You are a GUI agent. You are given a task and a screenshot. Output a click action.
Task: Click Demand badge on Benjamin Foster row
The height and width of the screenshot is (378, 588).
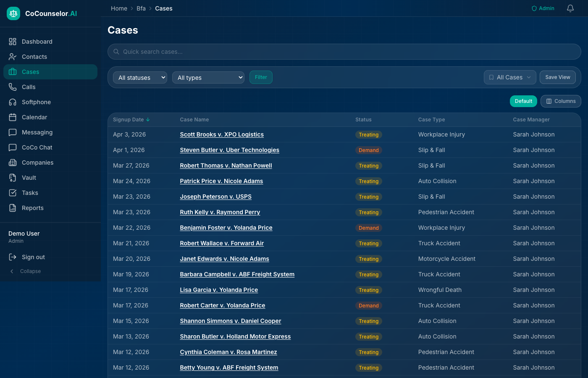[368, 228]
